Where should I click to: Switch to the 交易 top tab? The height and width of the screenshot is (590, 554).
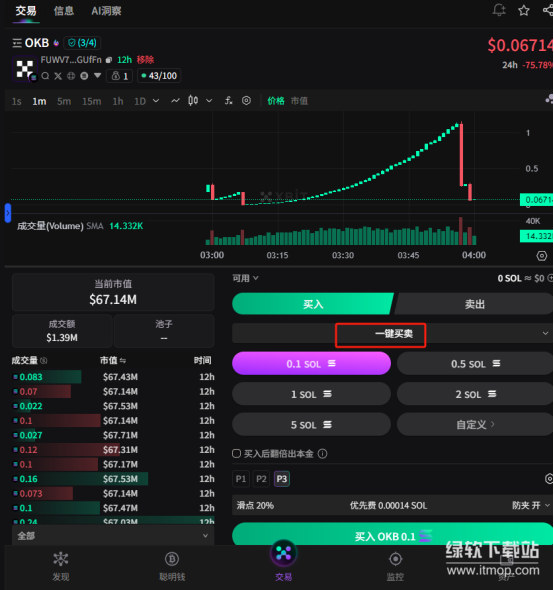pyautogui.click(x=26, y=11)
